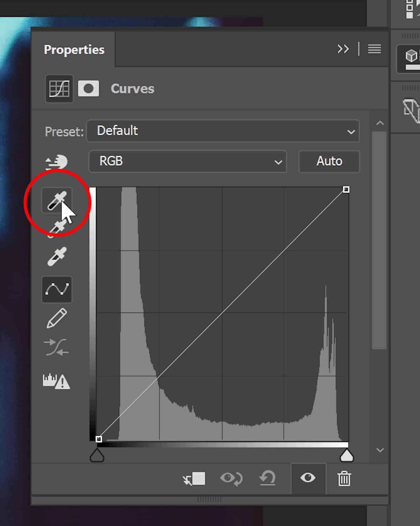
Task: Click the black point input slider triangle
Action: (x=97, y=455)
